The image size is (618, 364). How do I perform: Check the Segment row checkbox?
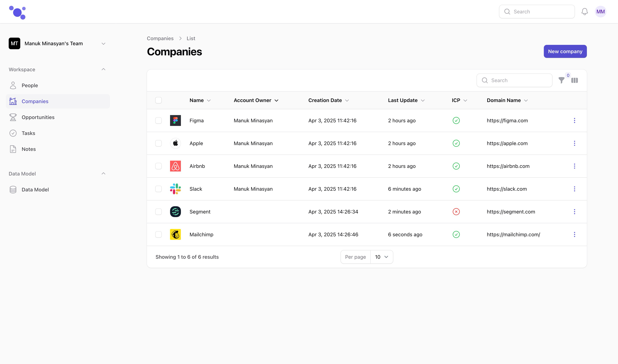158,212
